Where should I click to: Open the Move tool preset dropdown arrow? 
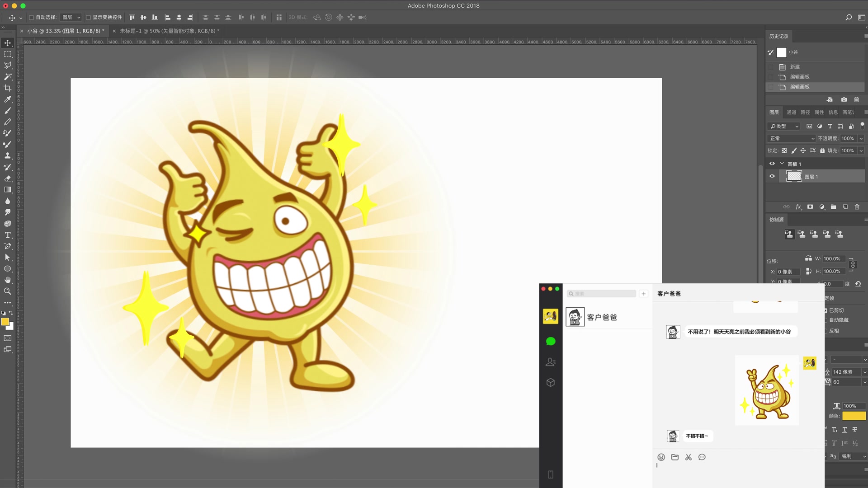tap(21, 18)
